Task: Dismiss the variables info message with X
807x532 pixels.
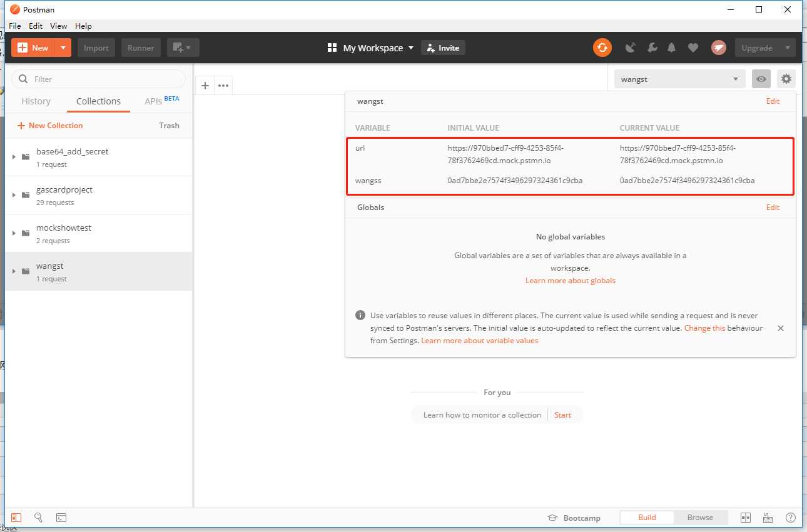Action: [780, 328]
